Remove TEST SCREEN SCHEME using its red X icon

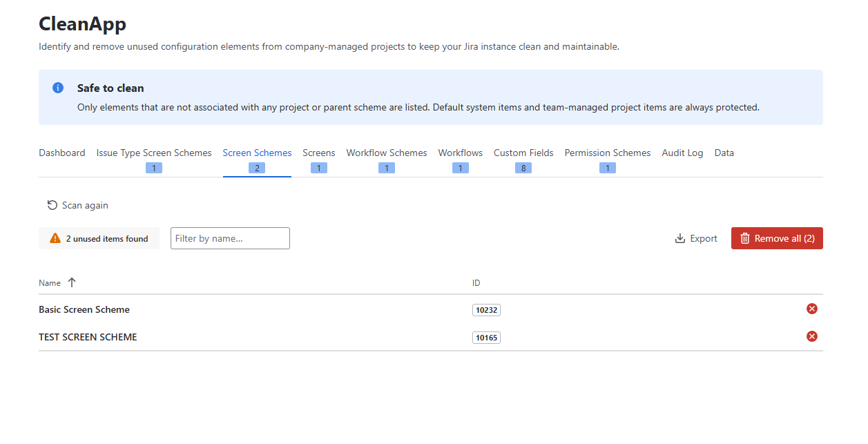[x=811, y=336]
